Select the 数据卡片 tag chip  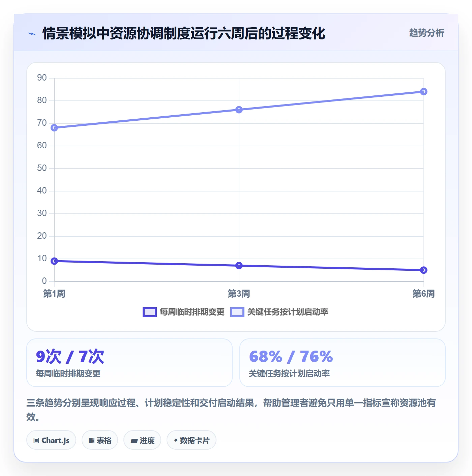pyautogui.click(x=191, y=440)
